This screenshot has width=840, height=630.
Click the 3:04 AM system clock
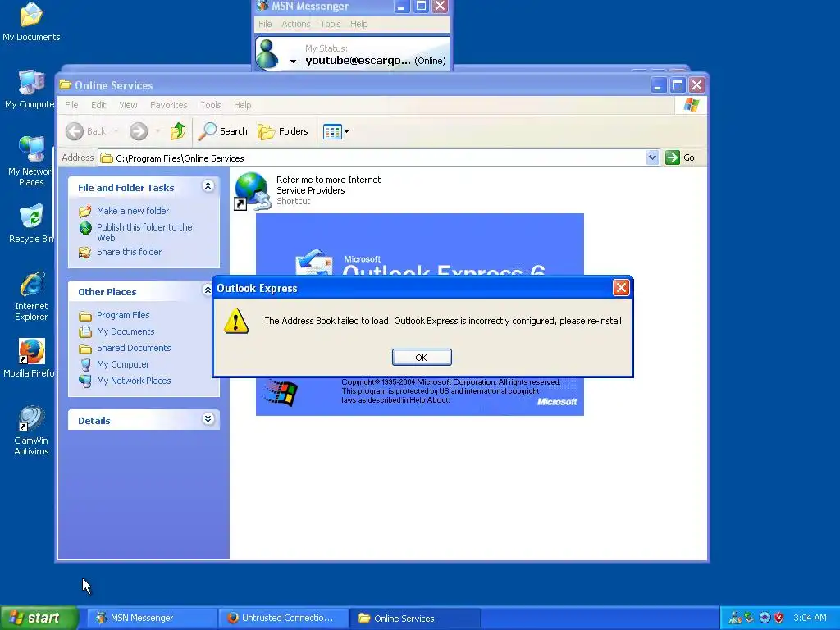pyautogui.click(x=810, y=618)
